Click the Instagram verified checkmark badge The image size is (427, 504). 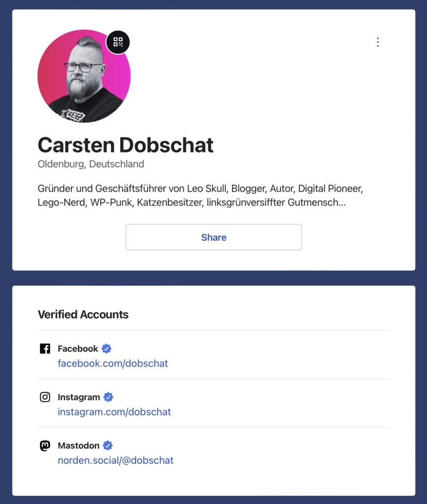click(108, 397)
